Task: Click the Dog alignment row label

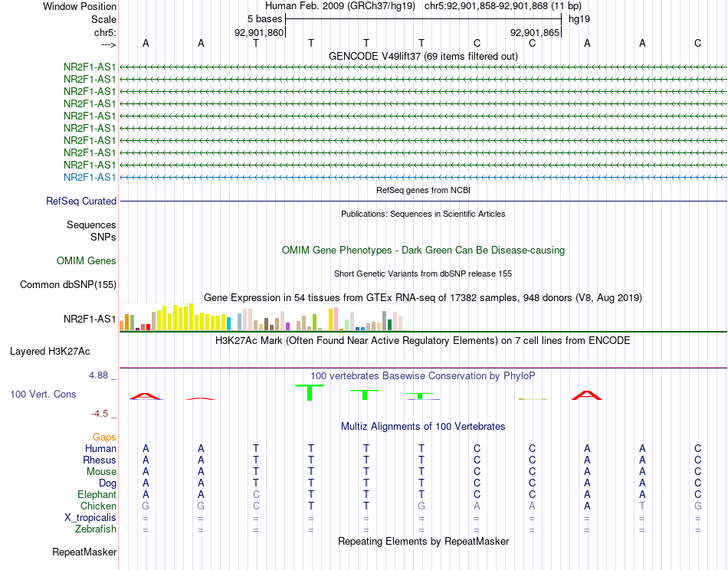Action: pyautogui.click(x=107, y=483)
